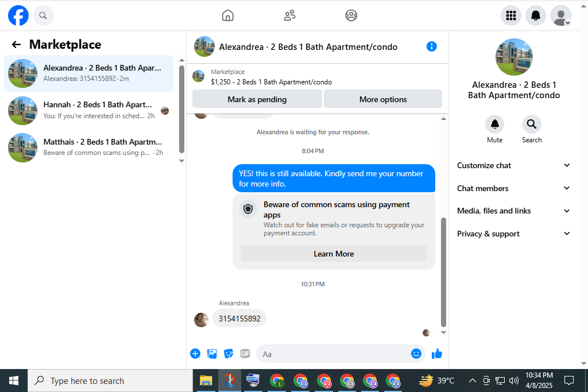
Task: Open the Windows Start button
Action: tap(14, 381)
